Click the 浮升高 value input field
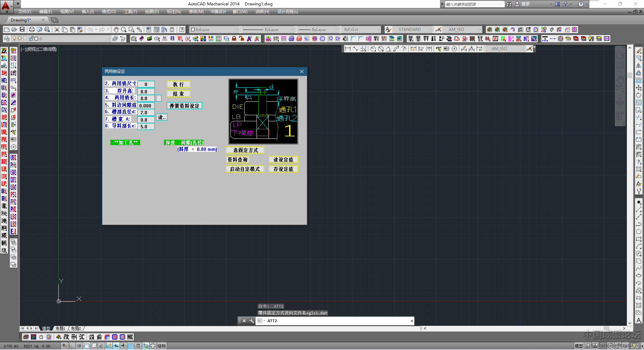 point(146,91)
